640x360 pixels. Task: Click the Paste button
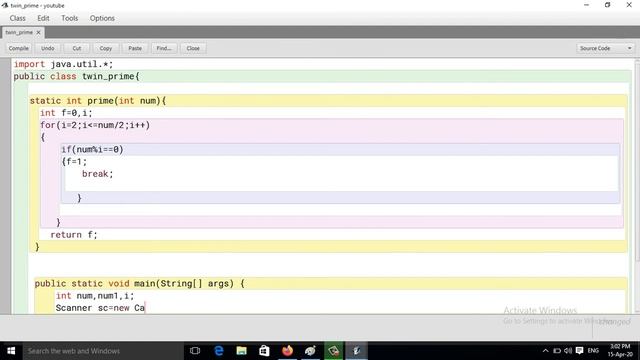pyautogui.click(x=135, y=48)
